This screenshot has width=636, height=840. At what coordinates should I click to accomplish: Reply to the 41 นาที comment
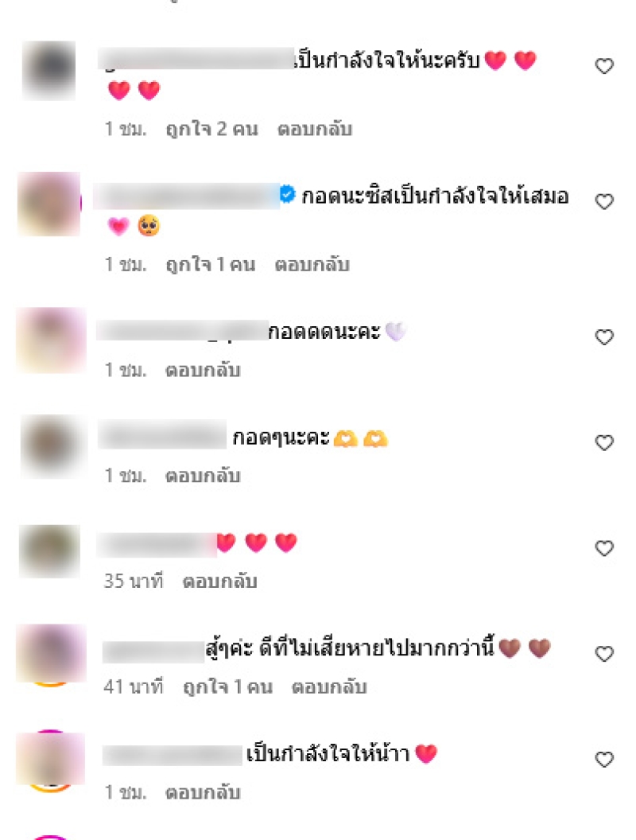click(x=329, y=686)
